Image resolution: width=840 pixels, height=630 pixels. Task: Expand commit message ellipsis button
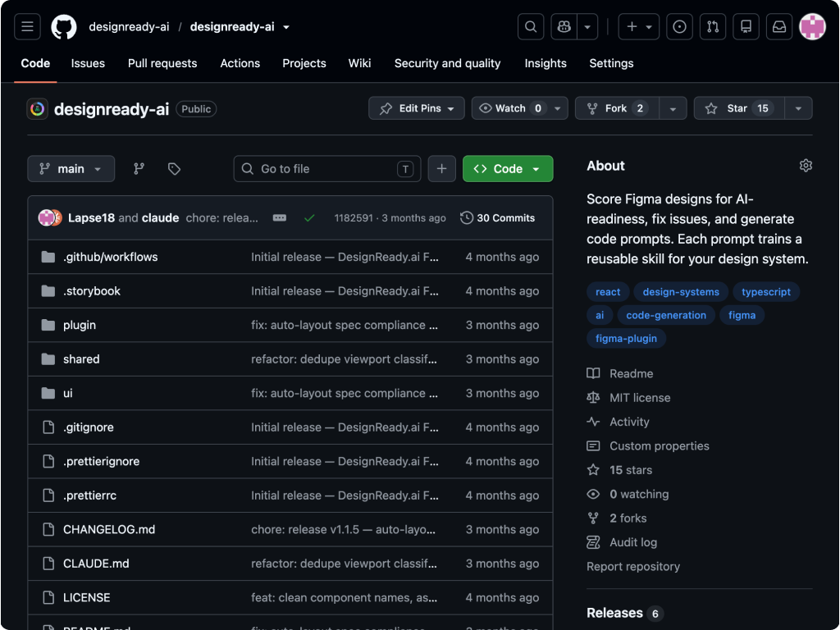(x=279, y=218)
